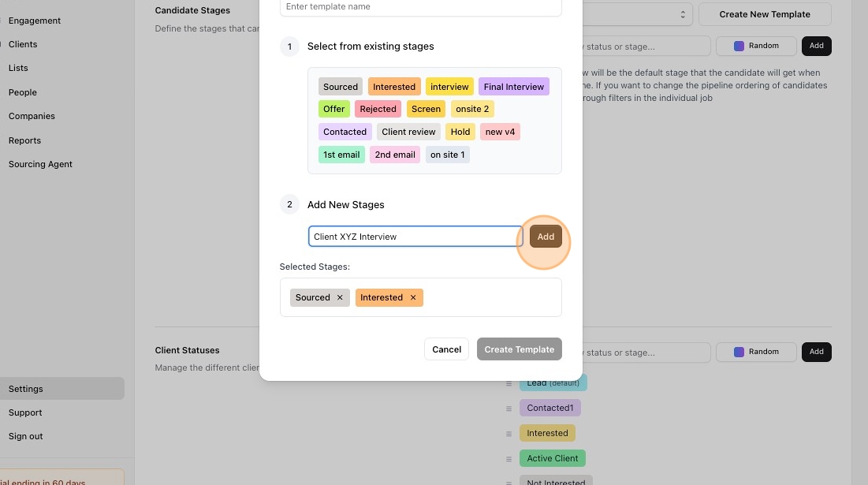Open Sourcing Agent page

click(x=40, y=165)
